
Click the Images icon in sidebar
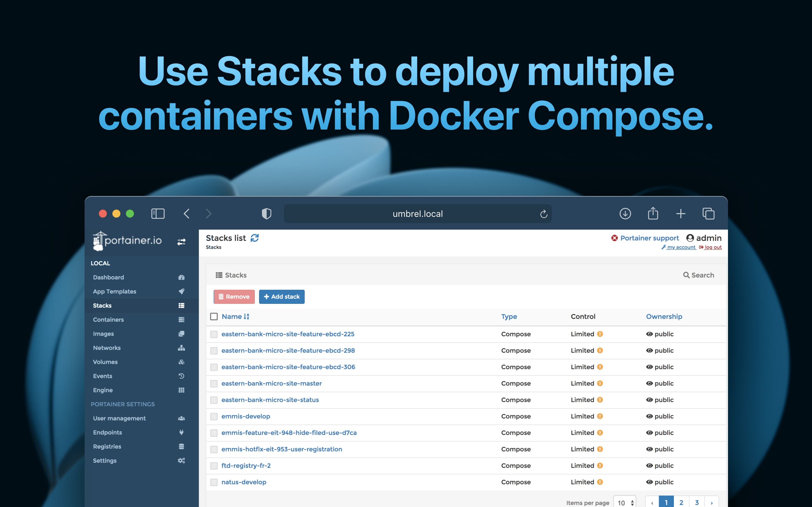tap(181, 333)
